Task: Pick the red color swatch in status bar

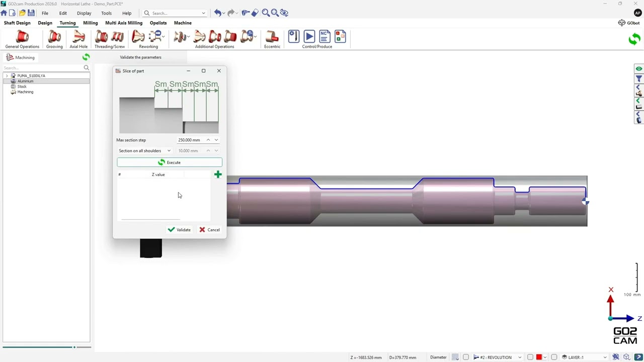Action: 539,357
